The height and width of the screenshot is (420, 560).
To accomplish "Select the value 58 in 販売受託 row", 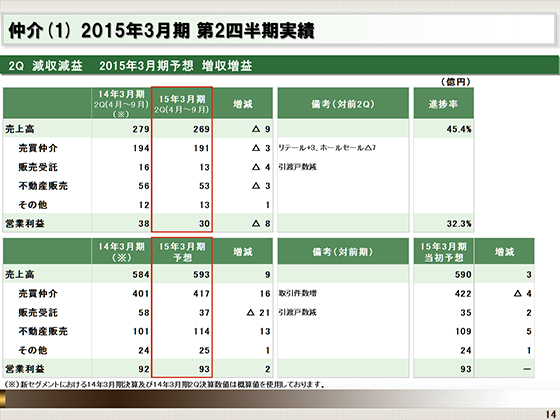I will point(144,312).
